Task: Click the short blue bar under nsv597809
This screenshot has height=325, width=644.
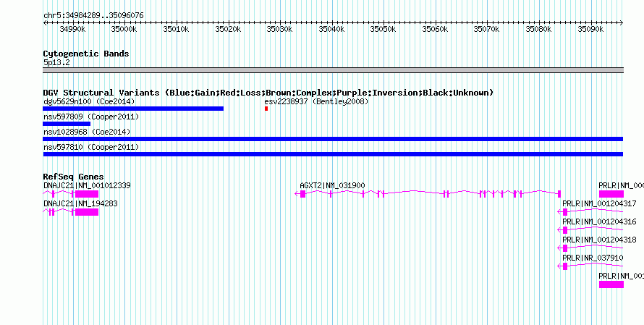Action: (x=67, y=124)
